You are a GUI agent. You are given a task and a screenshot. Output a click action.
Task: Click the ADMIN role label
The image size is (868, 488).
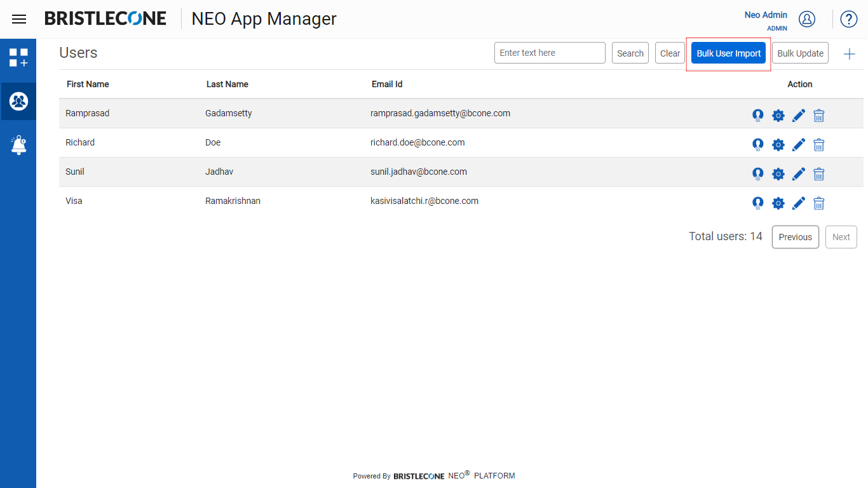[x=777, y=29]
